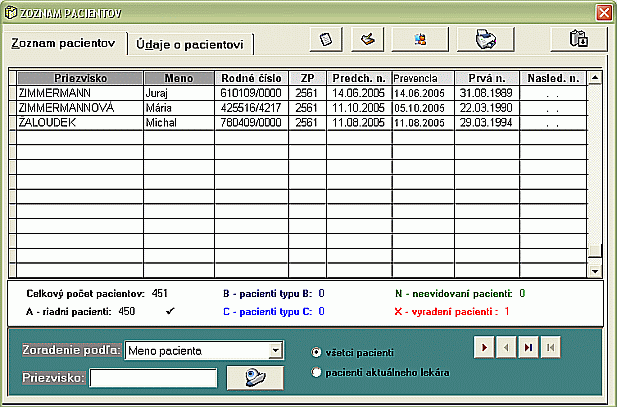The image size is (617, 407).
Task: Jump to first record button
Action: click(x=550, y=347)
